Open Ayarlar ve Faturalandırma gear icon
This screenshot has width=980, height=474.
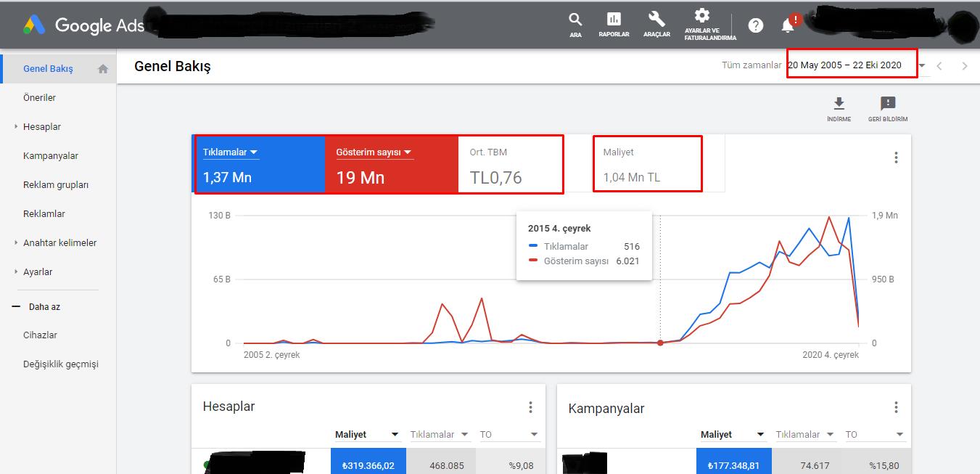pos(701,25)
